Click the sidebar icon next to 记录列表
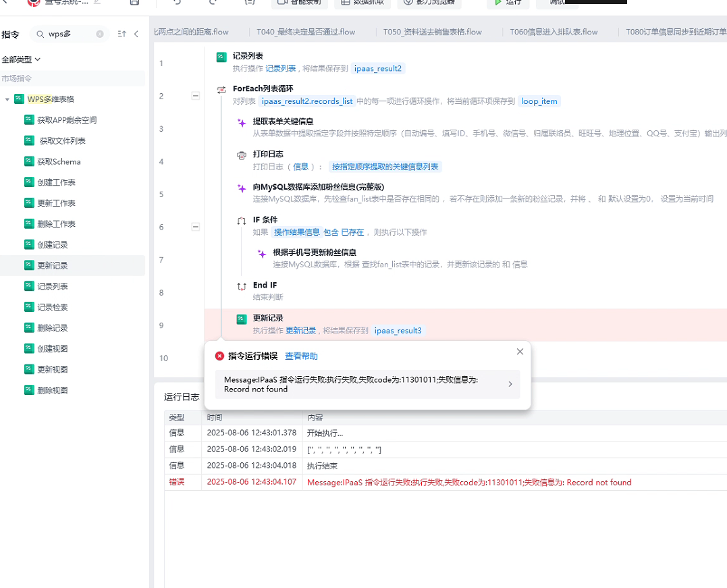Image resolution: width=727 pixels, height=588 pixels. (x=29, y=286)
